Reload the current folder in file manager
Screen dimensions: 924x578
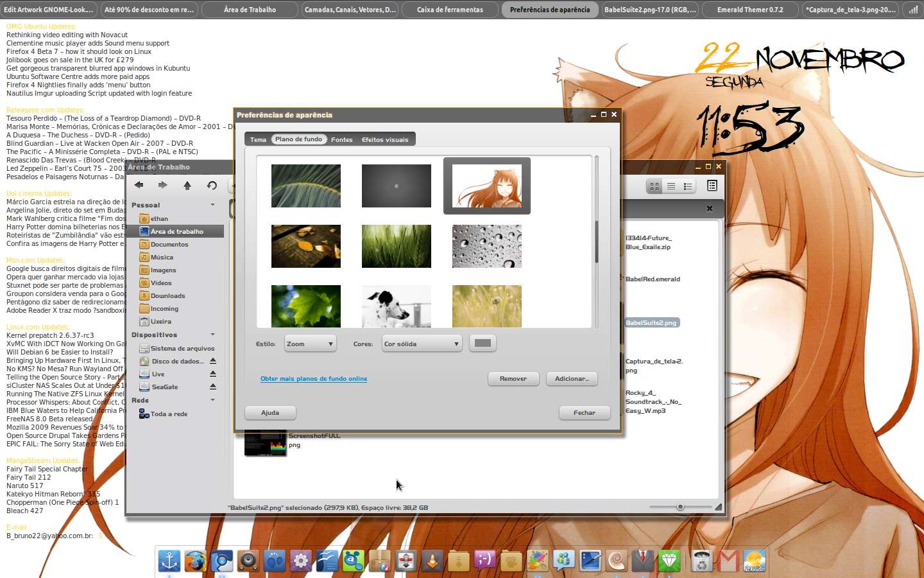point(212,185)
